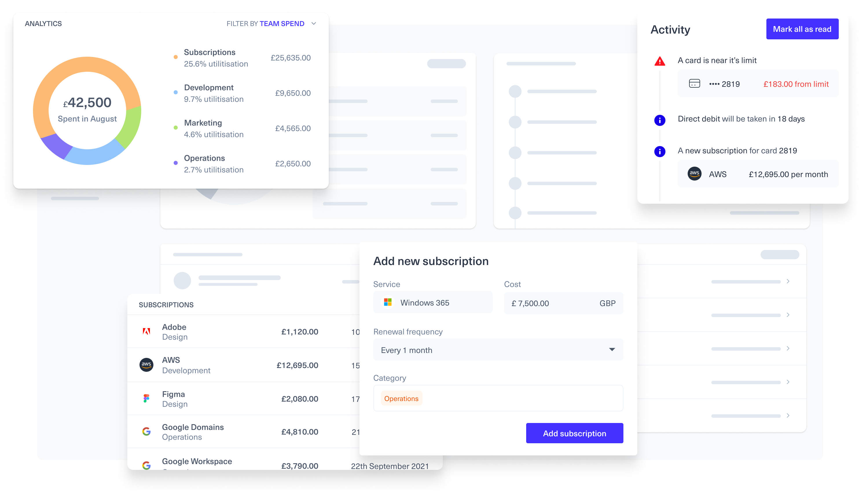
Task: Click blue dot next to Development legend
Action: (176, 92)
